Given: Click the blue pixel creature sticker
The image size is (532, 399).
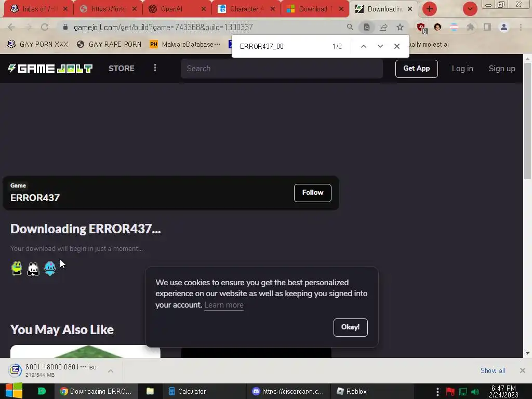Looking at the screenshot, I should [x=50, y=269].
